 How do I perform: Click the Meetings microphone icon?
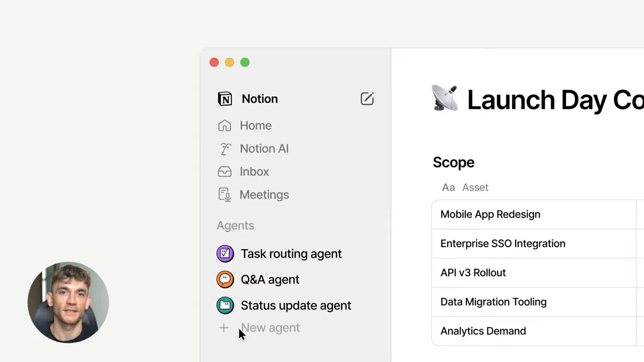coord(224,195)
